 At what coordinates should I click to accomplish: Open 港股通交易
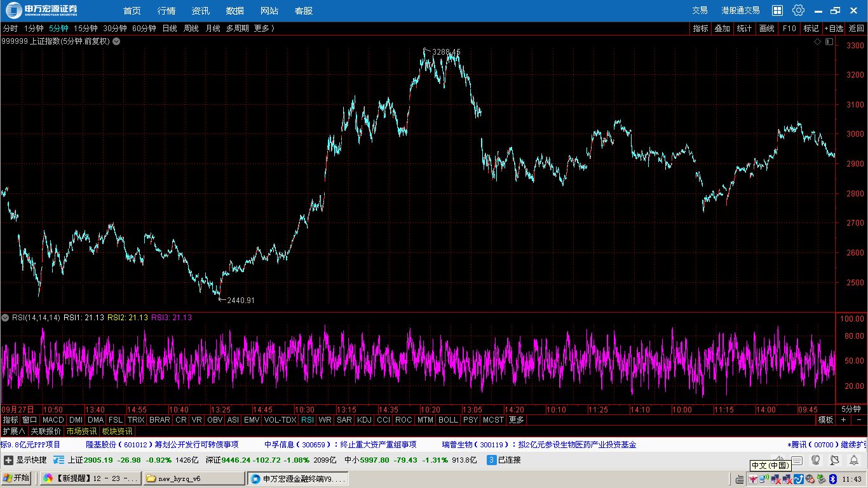740,11
